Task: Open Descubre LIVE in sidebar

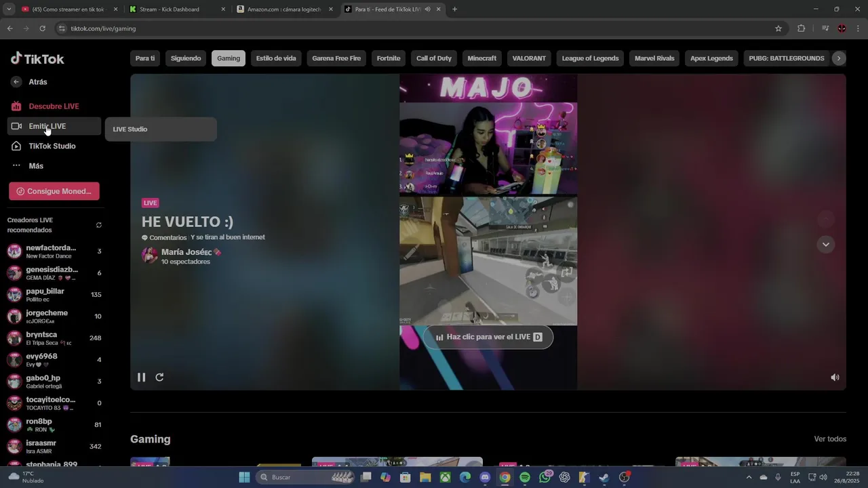Action: 54,106
